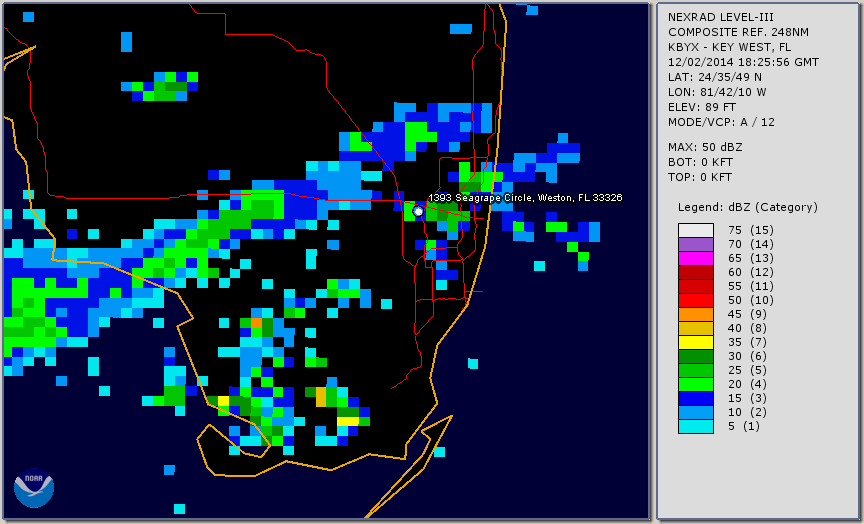Select the 45 dBZ orange legend swatch
This screenshot has height=524, width=864.
point(695,314)
